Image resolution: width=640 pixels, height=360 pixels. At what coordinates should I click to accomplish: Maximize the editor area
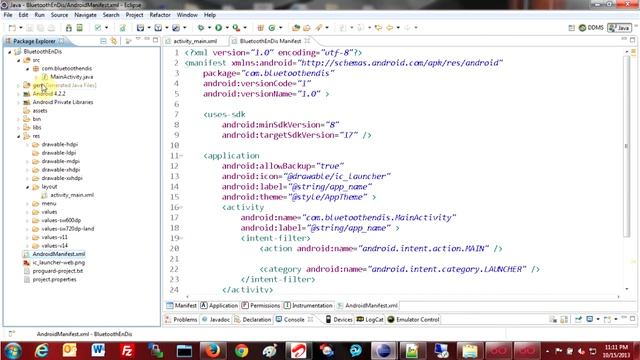point(633,40)
